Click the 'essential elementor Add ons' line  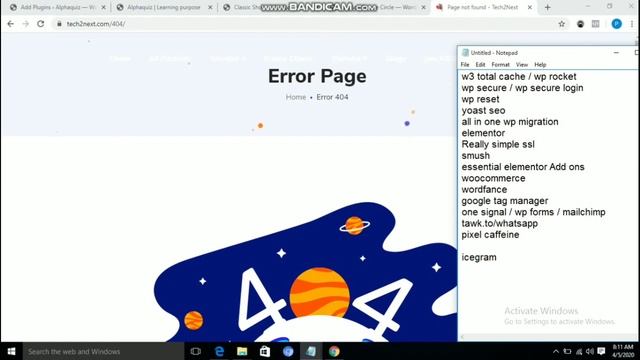click(523, 167)
